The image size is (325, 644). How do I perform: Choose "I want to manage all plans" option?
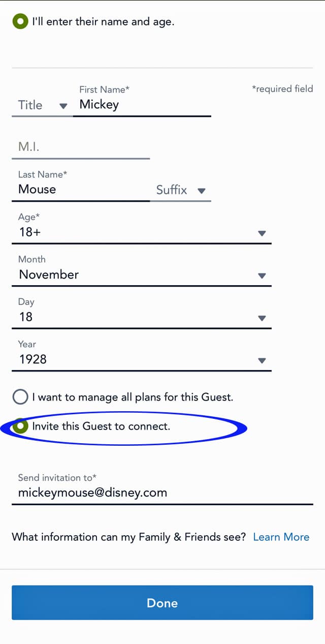tap(20, 397)
